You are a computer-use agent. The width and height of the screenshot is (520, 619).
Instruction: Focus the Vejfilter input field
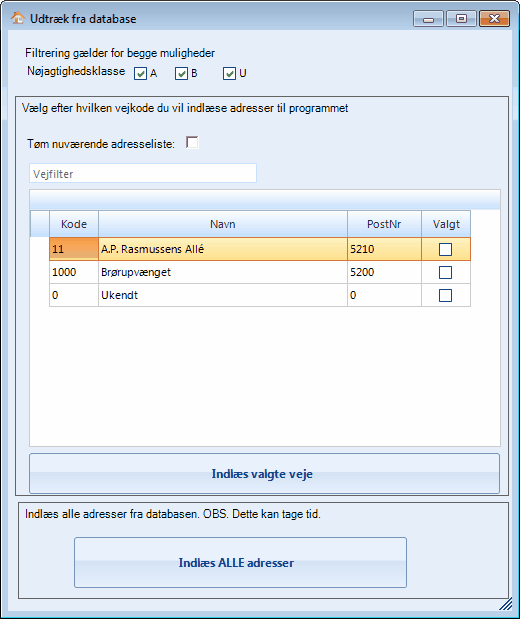143,173
